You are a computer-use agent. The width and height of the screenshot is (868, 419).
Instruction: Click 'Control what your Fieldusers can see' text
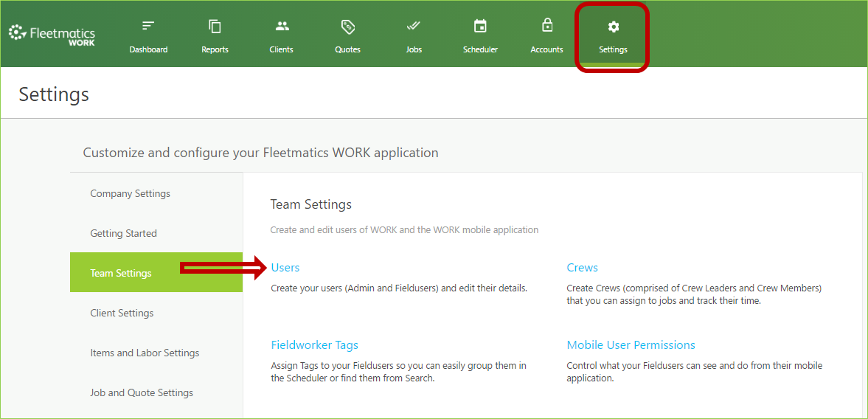click(x=695, y=373)
